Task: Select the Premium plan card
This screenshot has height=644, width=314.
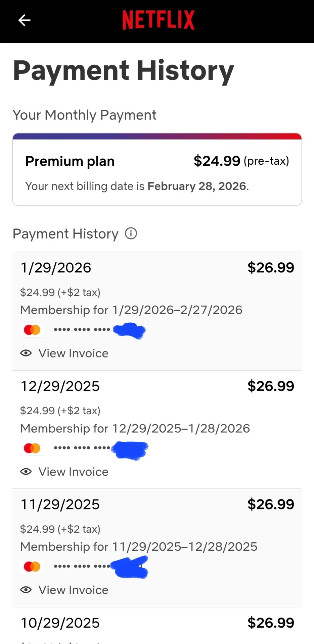Action: pos(157,169)
